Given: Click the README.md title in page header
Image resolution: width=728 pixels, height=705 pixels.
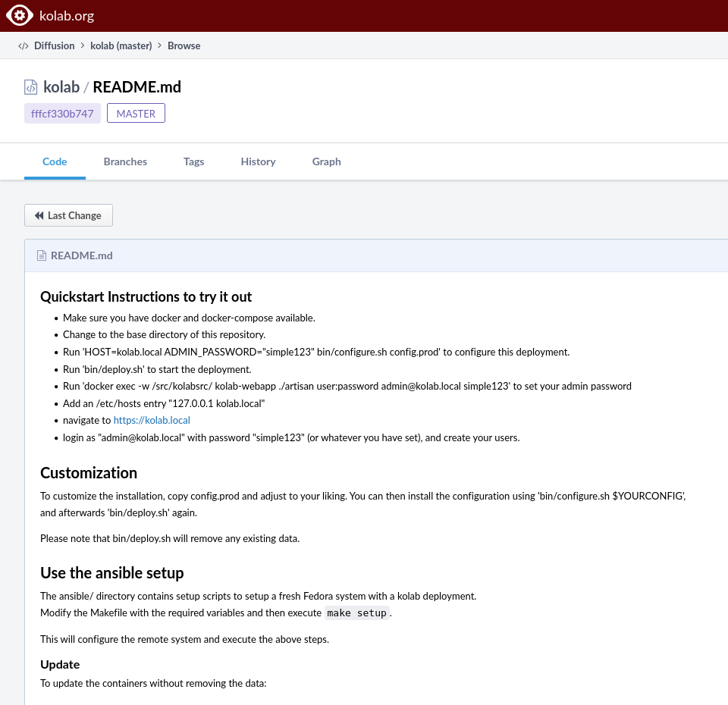Looking at the screenshot, I should 137,86.
